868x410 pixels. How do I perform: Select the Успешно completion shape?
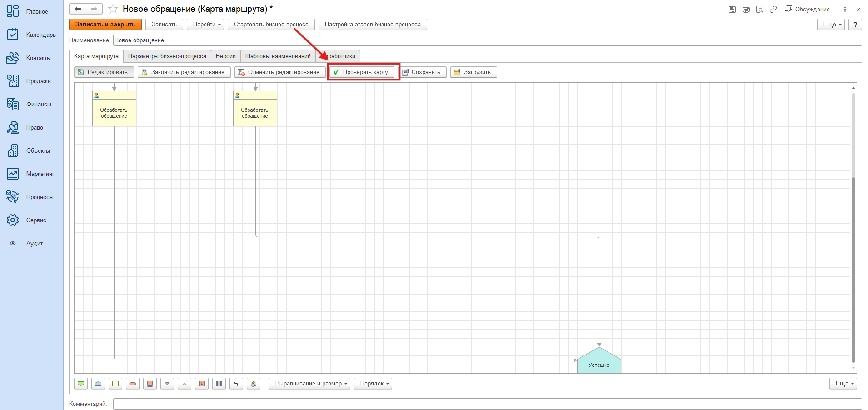click(x=599, y=361)
